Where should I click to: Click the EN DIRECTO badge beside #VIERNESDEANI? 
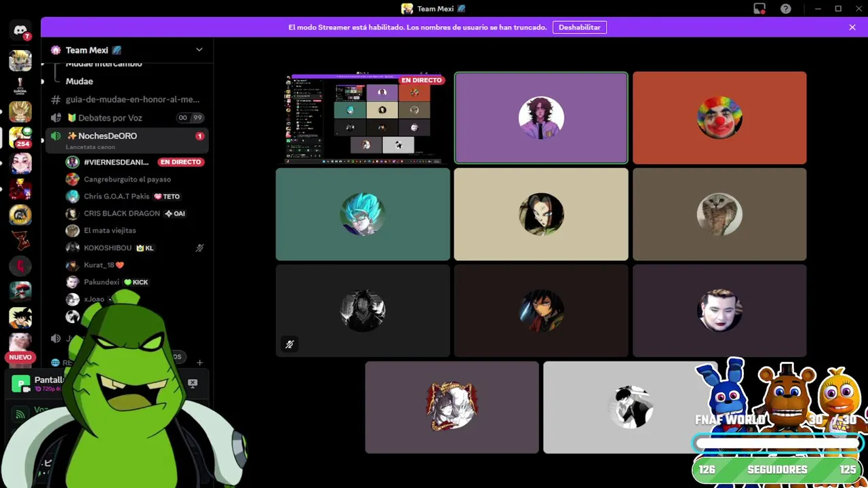click(180, 162)
